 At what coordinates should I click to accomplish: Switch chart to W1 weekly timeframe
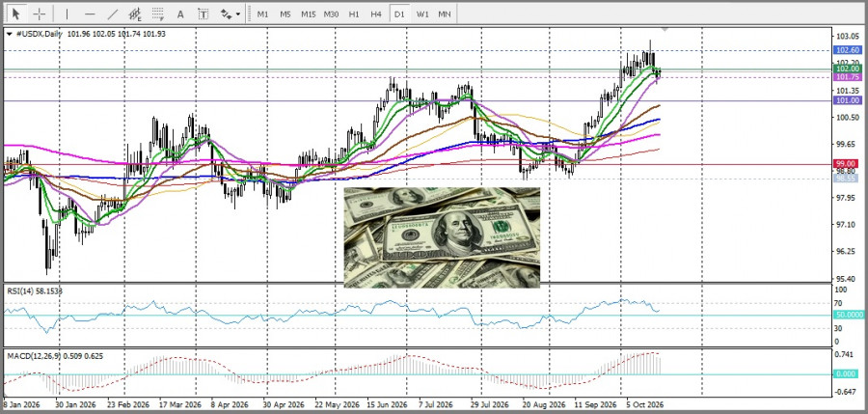pos(423,14)
